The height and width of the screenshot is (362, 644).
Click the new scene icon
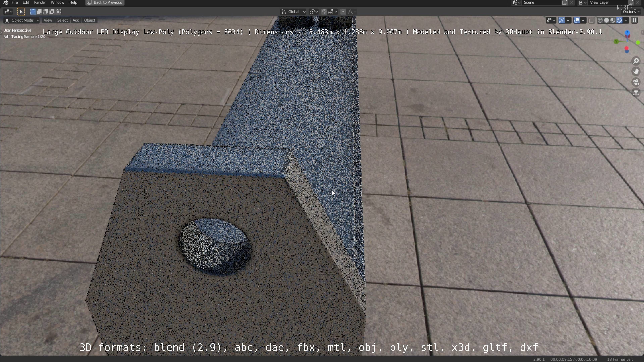(x=565, y=3)
